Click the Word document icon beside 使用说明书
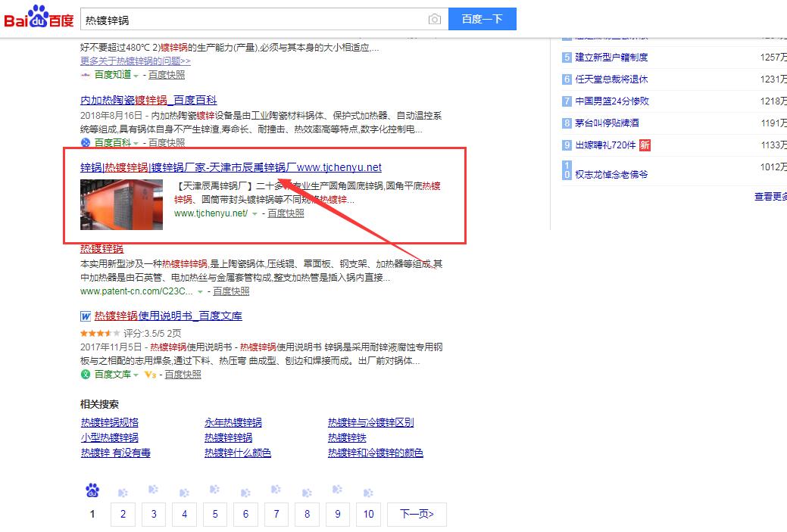Image resolution: width=787 pixels, height=532 pixels. click(85, 316)
